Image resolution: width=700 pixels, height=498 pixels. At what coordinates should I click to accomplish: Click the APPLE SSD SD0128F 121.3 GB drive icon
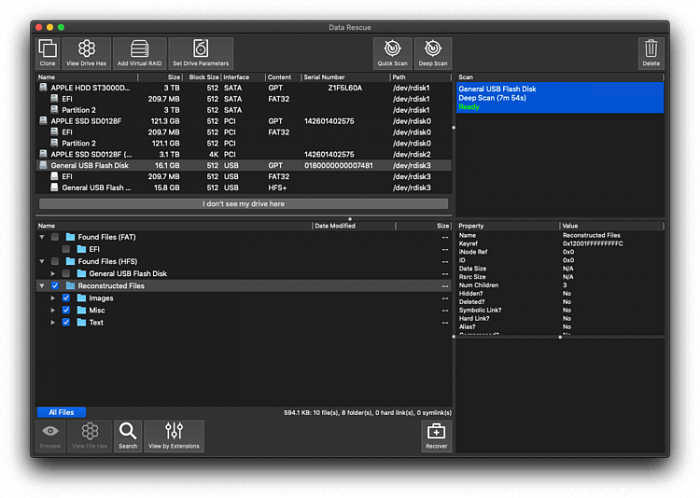tap(43, 121)
